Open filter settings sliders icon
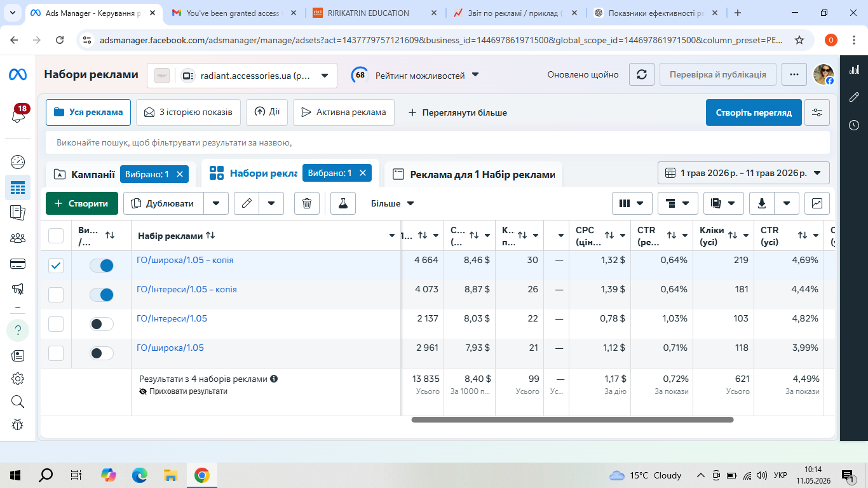This screenshot has height=488, width=868. (x=817, y=112)
